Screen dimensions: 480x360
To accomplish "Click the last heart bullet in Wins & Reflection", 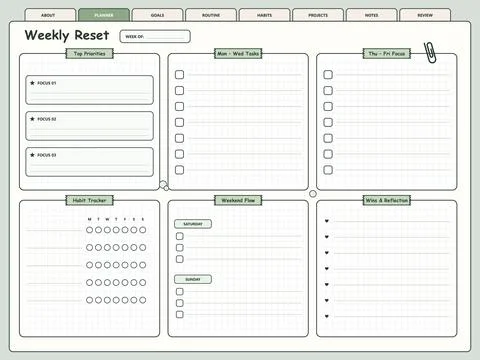I will (327, 316).
